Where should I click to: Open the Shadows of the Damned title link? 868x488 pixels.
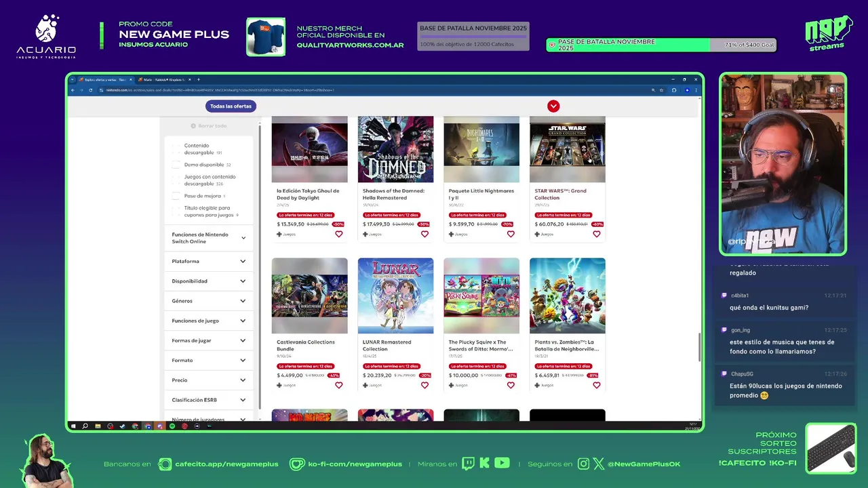pos(393,194)
